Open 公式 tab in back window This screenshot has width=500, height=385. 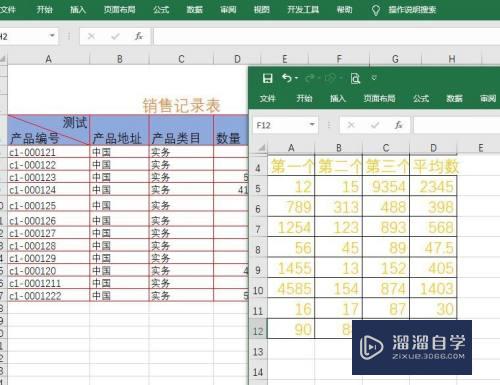pos(161,9)
